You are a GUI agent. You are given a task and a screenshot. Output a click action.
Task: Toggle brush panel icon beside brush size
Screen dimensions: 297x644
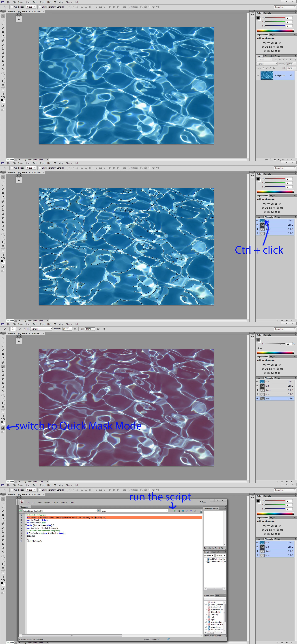[20, 329]
